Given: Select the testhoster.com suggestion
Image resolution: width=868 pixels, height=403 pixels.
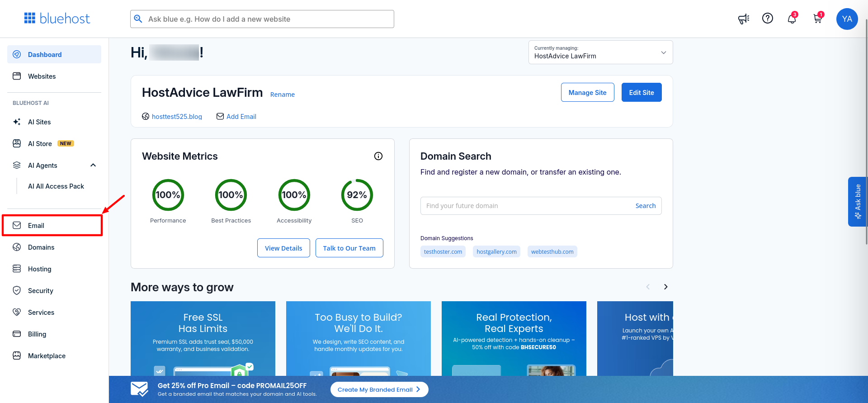Looking at the screenshot, I should (443, 251).
